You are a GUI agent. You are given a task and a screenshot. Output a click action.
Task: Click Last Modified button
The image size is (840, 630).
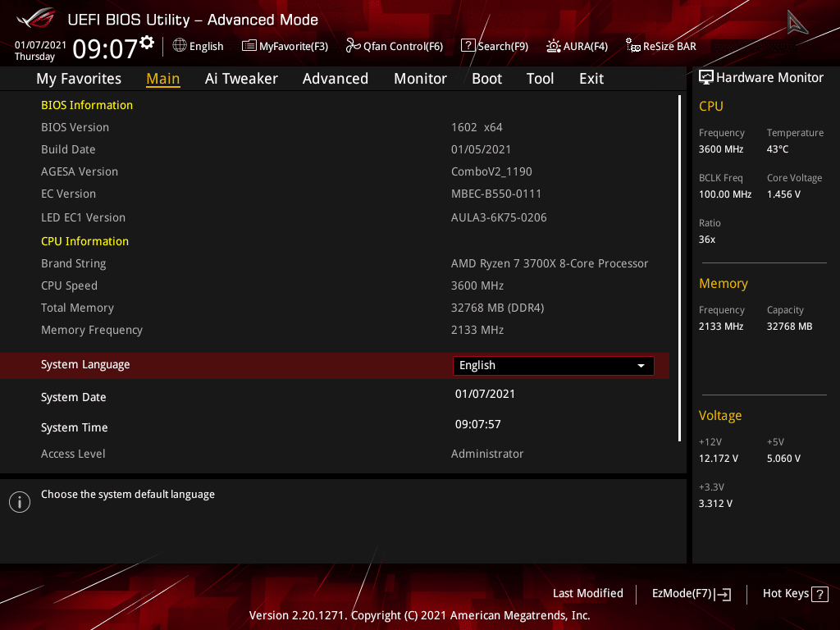pyautogui.click(x=587, y=594)
